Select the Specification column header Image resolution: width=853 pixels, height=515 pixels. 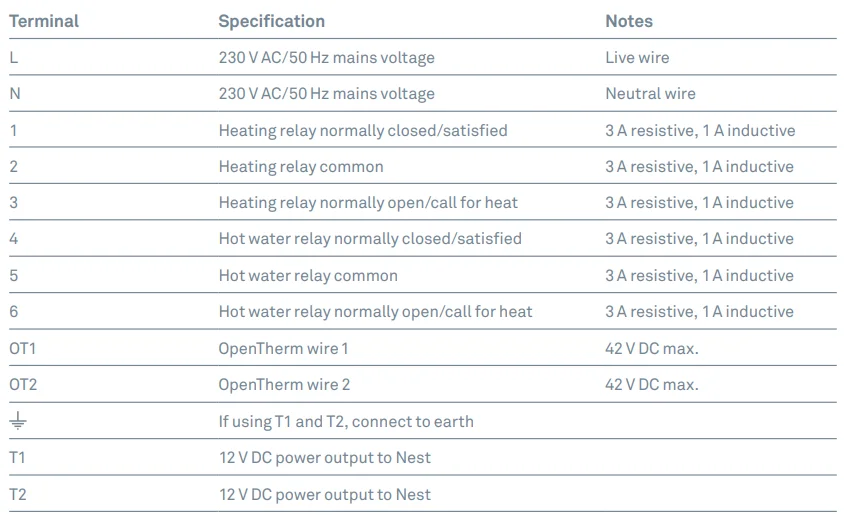coord(271,21)
